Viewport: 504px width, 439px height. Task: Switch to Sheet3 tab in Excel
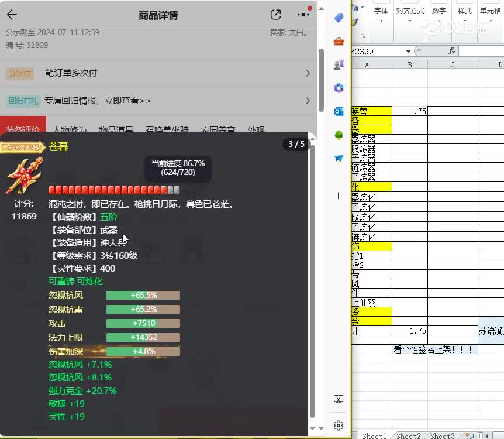click(x=443, y=435)
